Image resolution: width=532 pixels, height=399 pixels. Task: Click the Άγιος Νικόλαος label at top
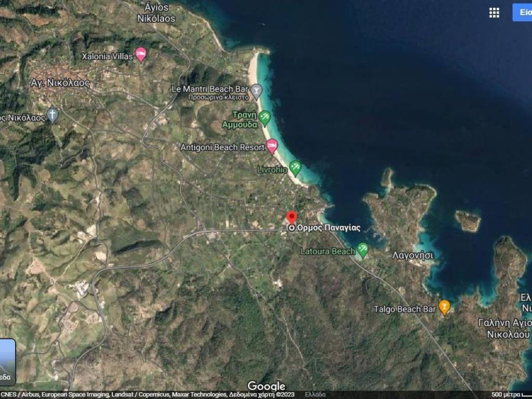coord(156,13)
